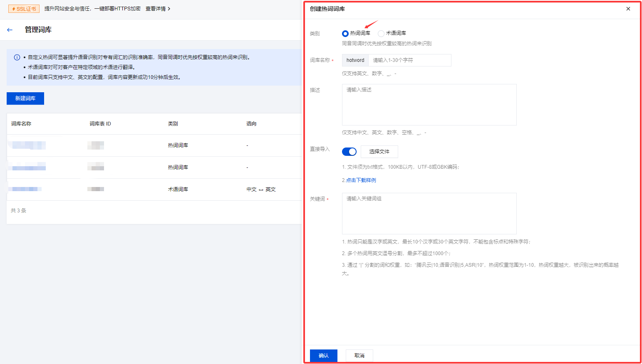Focus the 描述 text area
The width and height of the screenshot is (642, 364).
[x=429, y=105]
